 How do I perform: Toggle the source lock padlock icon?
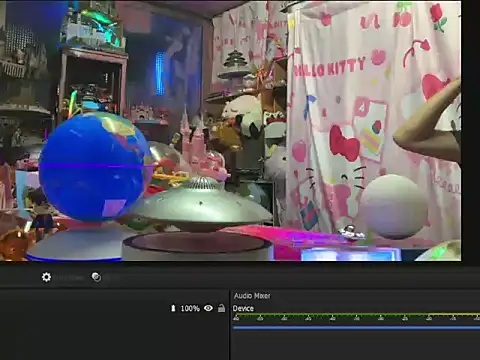(x=221, y=308)
